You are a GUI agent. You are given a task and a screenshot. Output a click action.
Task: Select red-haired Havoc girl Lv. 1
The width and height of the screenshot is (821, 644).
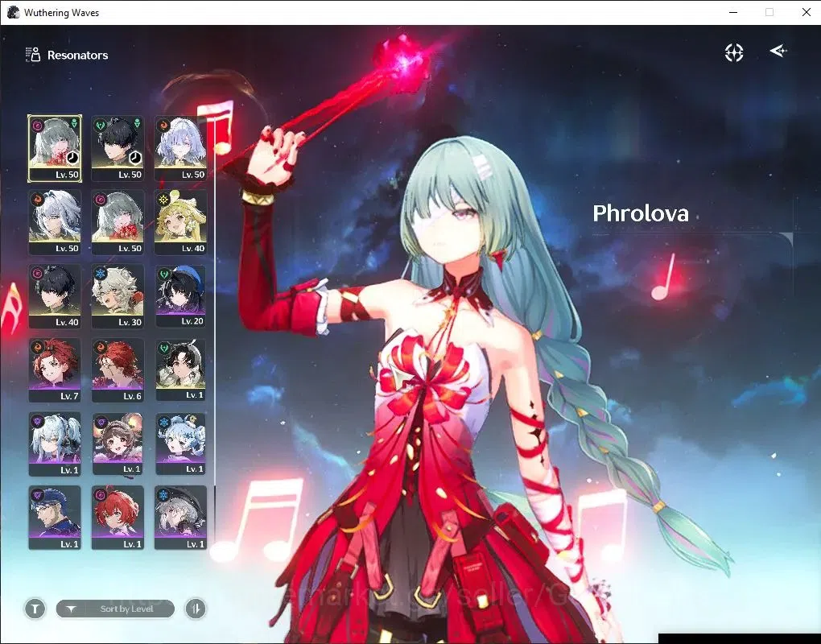(118, 518)
